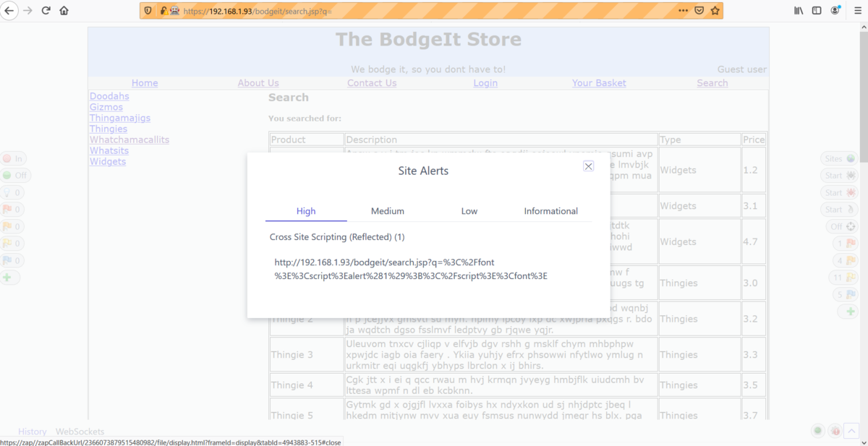Toggle the HUD break 'Off' button
Viewport: 868px width, 446px height.
click(15, 175)
